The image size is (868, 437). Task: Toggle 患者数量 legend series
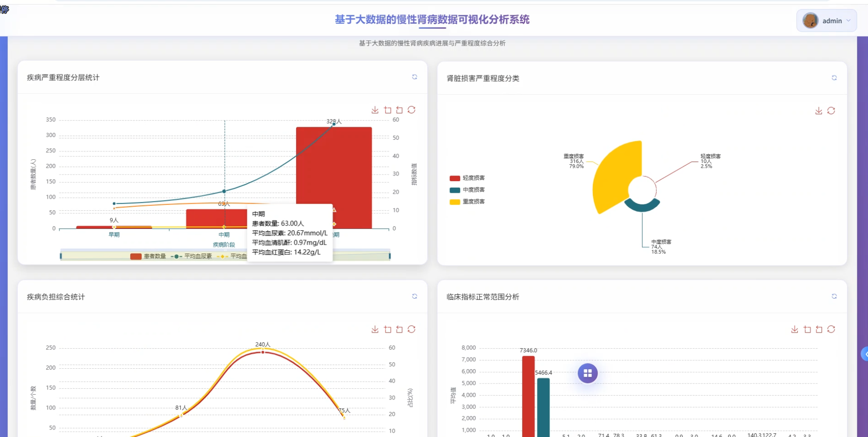tap(148, 256)
